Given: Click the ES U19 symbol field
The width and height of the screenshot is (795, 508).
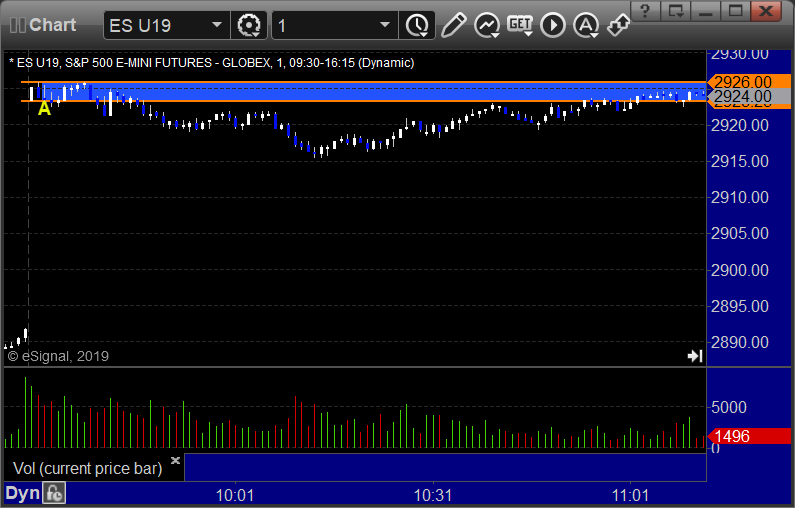Looking at the screenshot, I should pos(166,25).
